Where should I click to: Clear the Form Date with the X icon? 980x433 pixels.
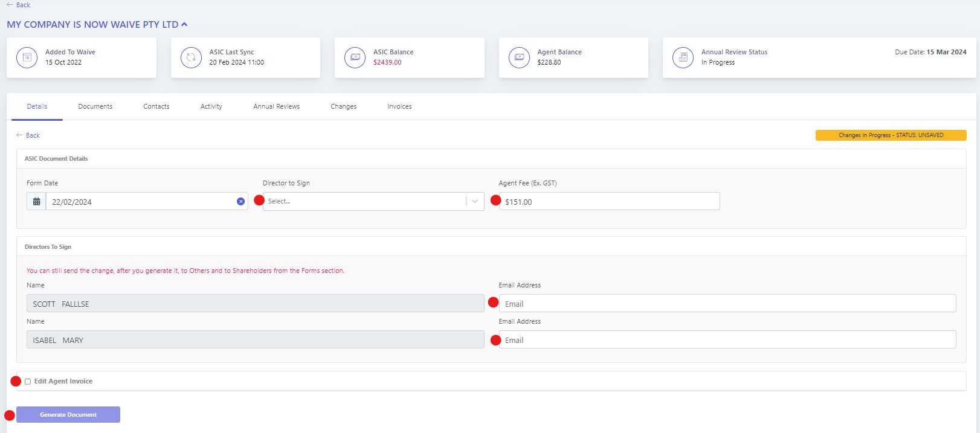pyautogui.click(x=240, y=202)
